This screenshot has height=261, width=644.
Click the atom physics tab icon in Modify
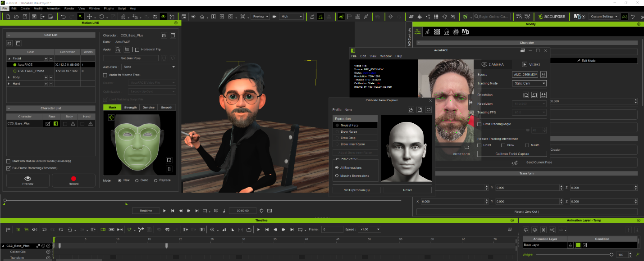click(x=456, y=31)
